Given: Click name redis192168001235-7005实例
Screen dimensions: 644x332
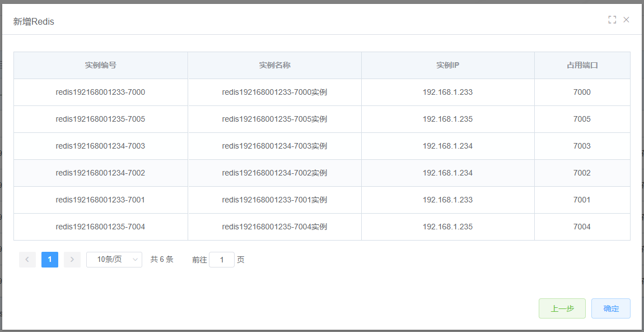Looking at the screenshot, I should pyautogui.click(x=274, y=119).
